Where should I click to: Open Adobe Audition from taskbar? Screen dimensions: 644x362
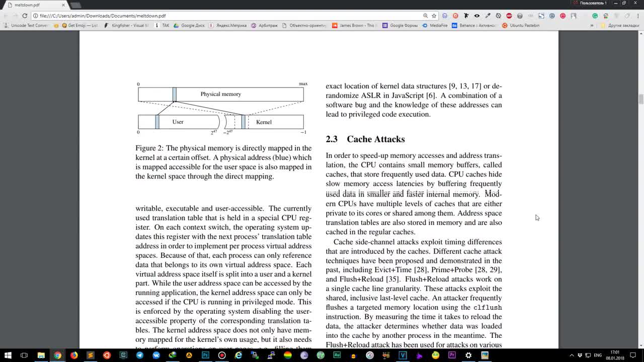click(x=337, y=355)
